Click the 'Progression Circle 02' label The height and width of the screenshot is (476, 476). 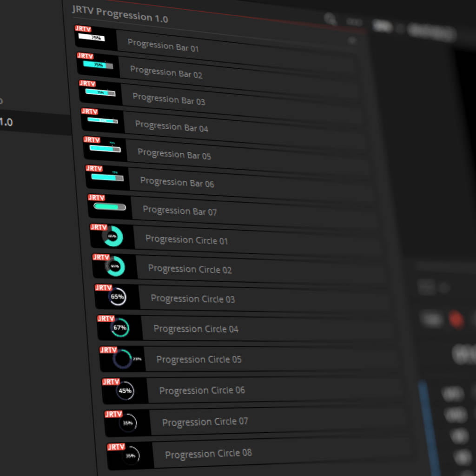click(x=190, y=269)
